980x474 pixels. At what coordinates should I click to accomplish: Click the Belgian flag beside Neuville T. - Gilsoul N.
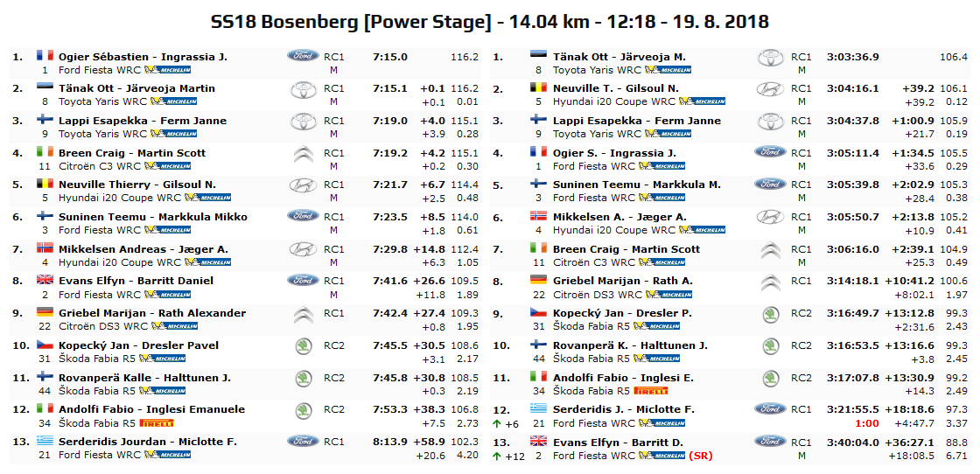coord(538,88)
